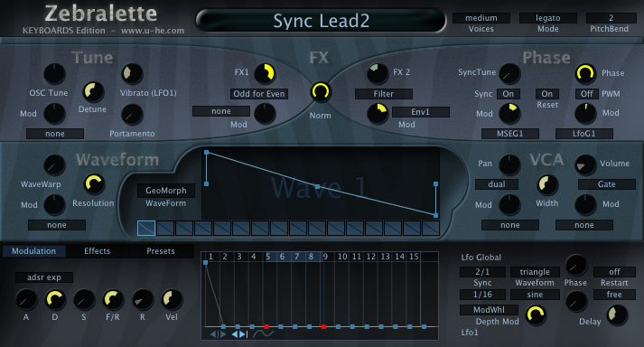644x347 pixels.
Task: Turn the center Norm knob
Action: pyautogui.click(x=321, y=91)
